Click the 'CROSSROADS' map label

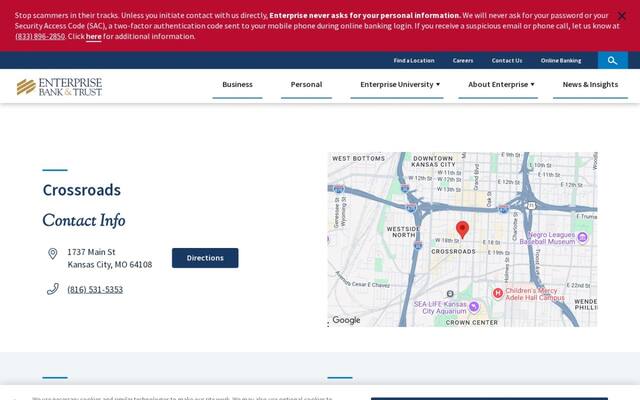[453, 251]
